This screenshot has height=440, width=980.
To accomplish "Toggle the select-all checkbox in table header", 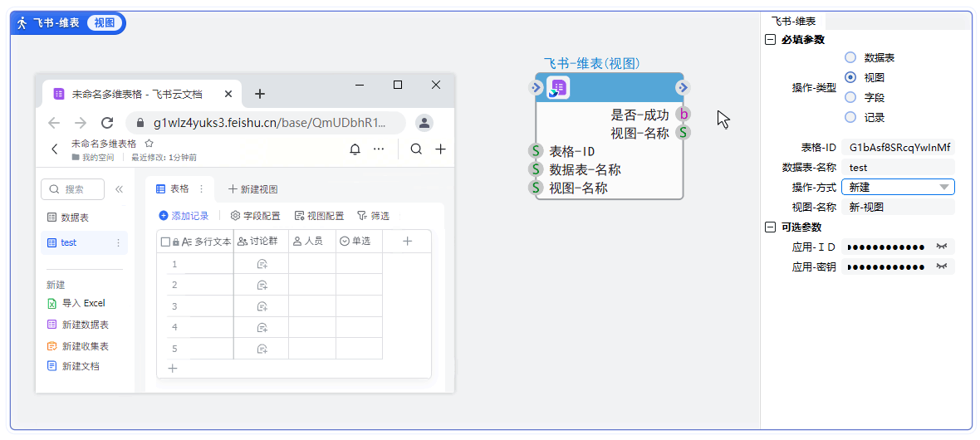I will point(165,242).
